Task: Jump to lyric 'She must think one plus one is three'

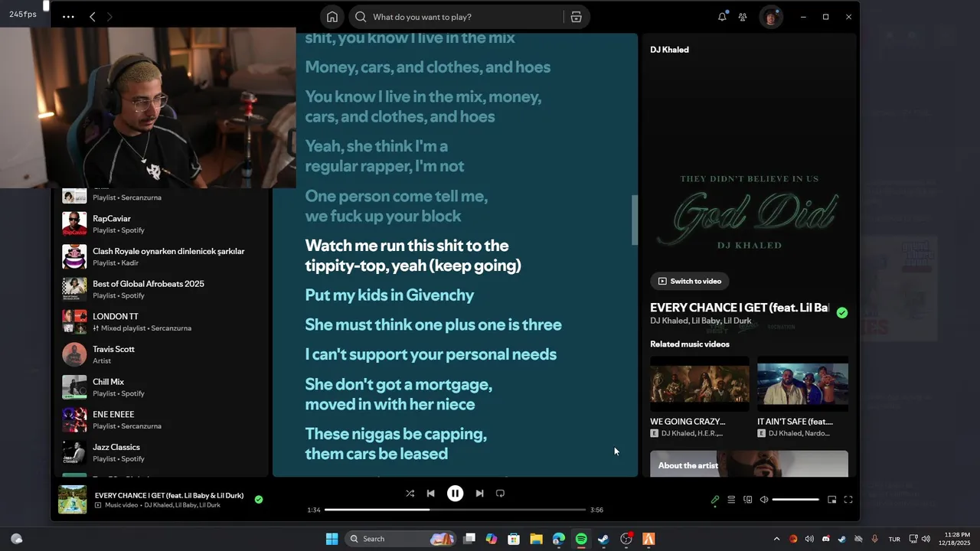Action: click(x=433, y=324)
